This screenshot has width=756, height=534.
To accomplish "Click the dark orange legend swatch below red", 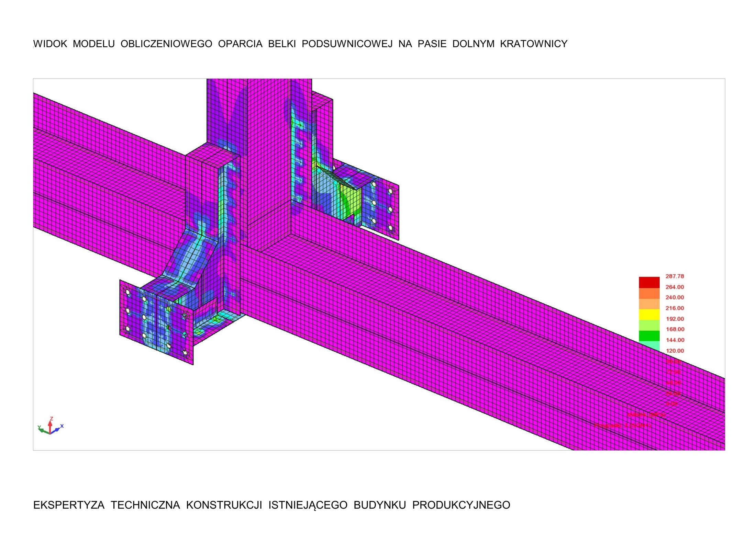I will (649, 293).
